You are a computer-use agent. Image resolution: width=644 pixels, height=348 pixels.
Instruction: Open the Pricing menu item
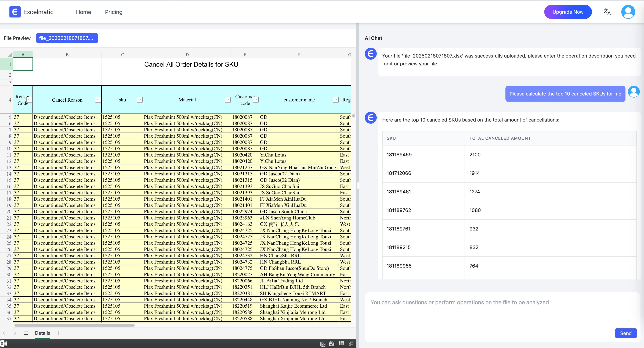(x=114, y=12)
